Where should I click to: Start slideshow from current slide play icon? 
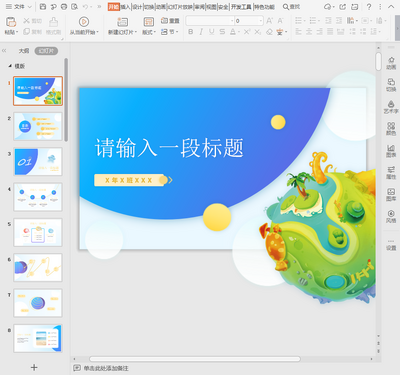84,22
